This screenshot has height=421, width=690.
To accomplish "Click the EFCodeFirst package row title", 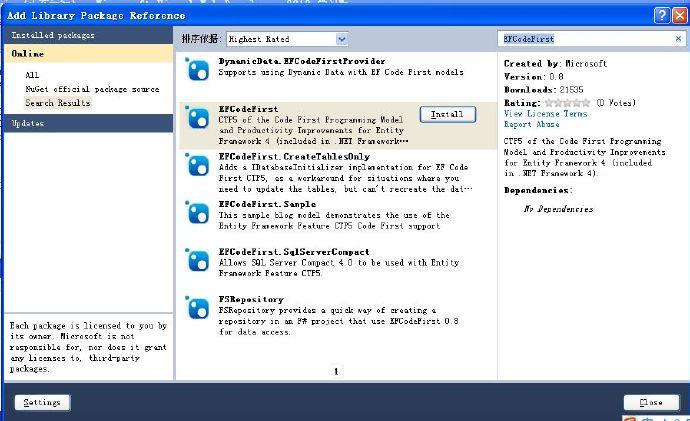I will [x=248, y=109].
